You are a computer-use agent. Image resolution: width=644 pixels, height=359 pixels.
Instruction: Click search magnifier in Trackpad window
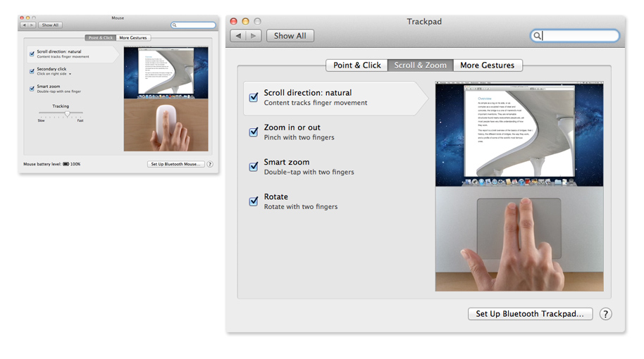pyautogui.click(x=537, y=36)
